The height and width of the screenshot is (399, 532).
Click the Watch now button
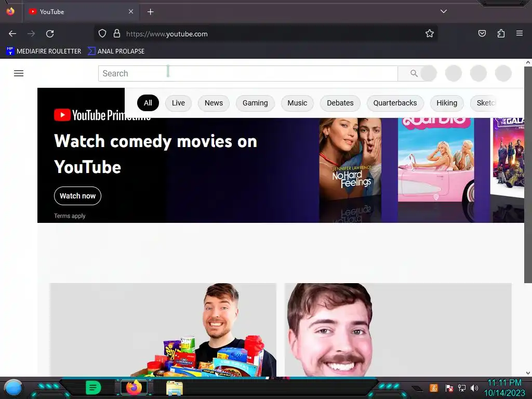(78, 196)
